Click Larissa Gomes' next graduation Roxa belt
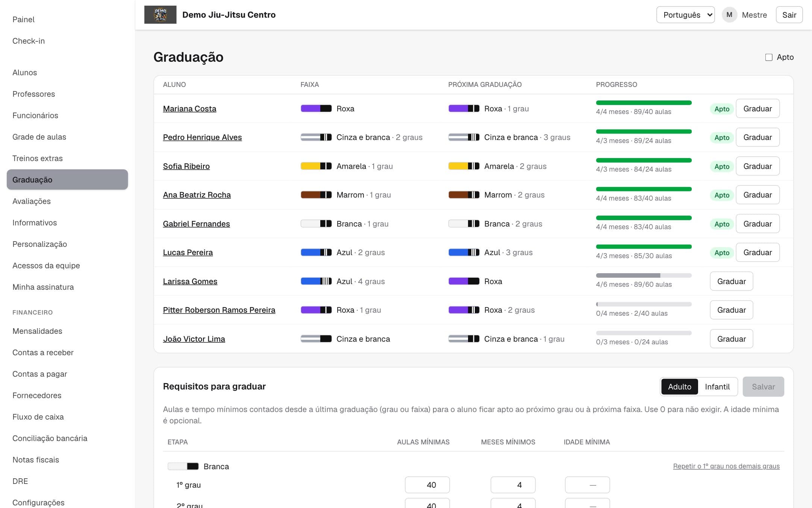 [x=464, y=281]
